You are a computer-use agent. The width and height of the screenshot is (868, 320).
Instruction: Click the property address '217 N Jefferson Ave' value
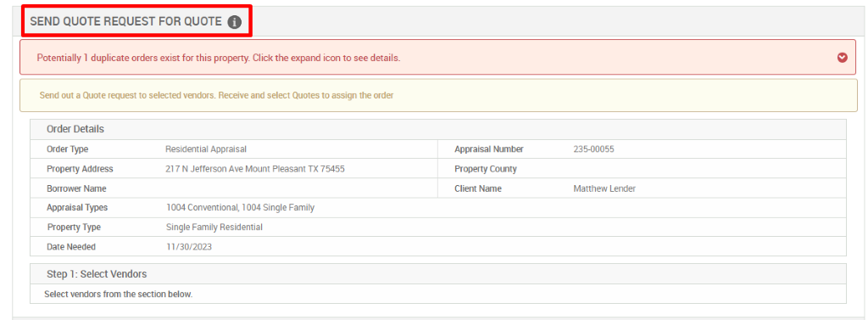(255, 169)
